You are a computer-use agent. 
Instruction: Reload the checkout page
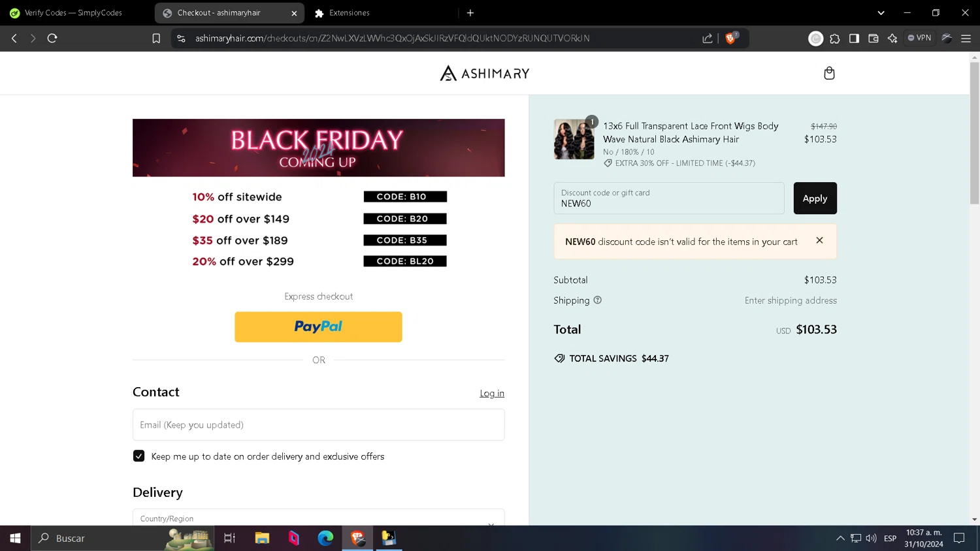52,39
